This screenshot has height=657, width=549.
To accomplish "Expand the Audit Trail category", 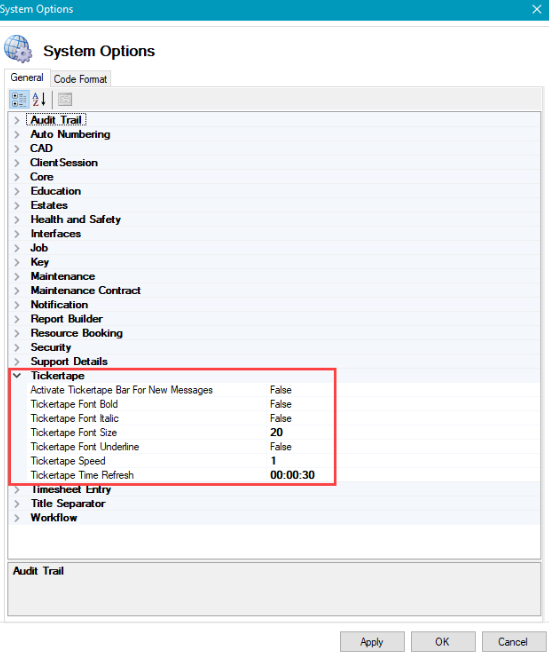I will 17,120.
